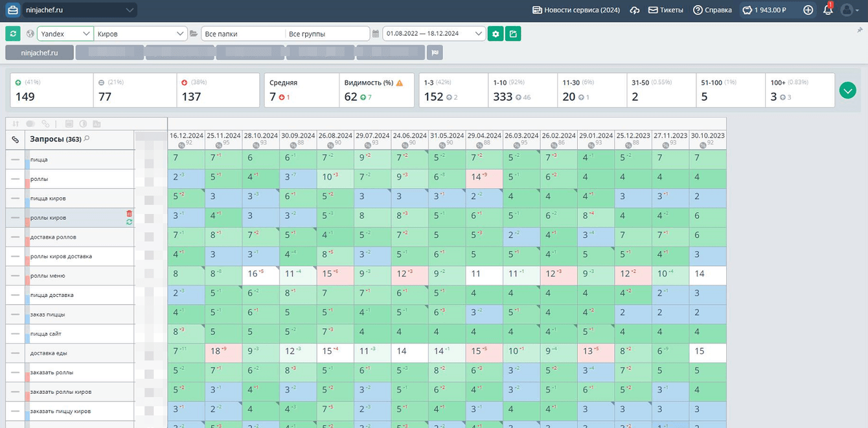Open the green gear settings button

click(x=496, y=34)
